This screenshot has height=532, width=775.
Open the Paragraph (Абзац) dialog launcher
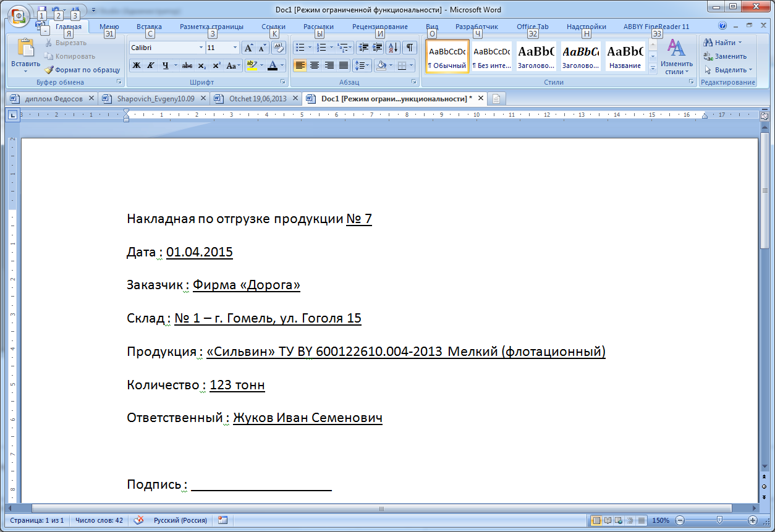[413, 82]
